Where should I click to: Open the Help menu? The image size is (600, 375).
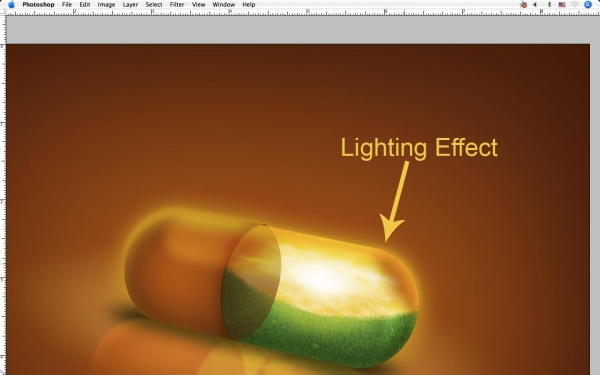(249, 5)
